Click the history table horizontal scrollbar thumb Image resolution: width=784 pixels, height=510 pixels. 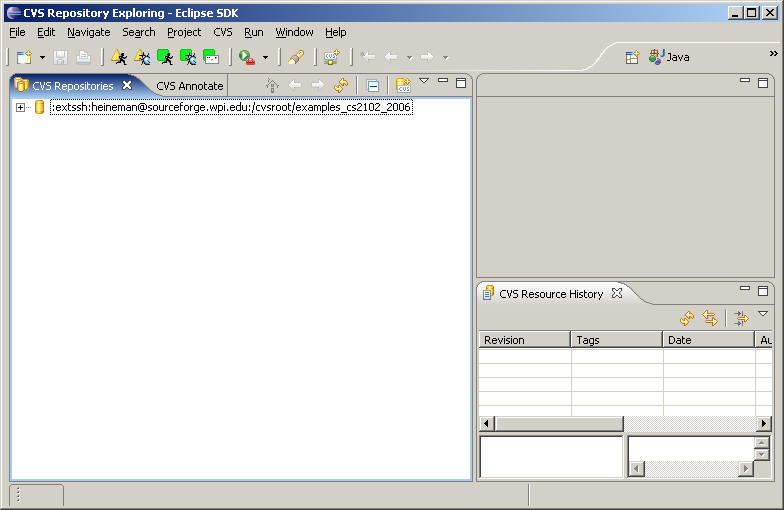point(559,424)
